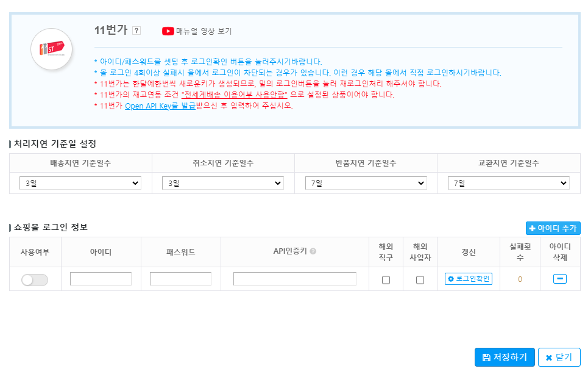Click the 11st logo icon

tap(50, 49)
